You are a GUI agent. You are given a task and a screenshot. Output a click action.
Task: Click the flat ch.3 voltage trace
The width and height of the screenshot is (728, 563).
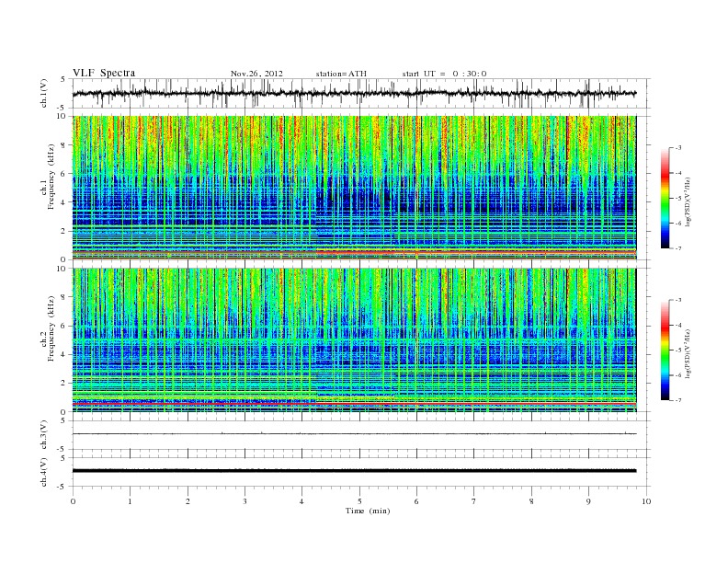(x=354, y=433)
